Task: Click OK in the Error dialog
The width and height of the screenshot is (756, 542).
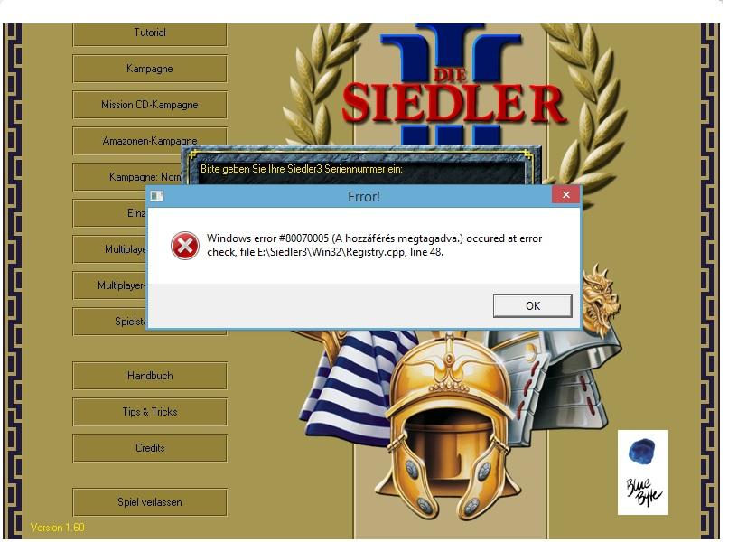Action: [x=532, y=305]
